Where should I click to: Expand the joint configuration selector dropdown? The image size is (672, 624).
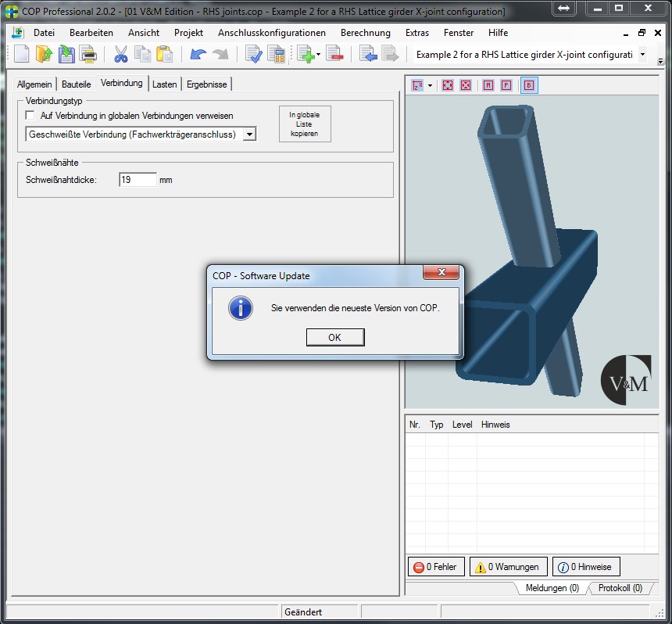pyautogui.click(x=642, y=54)
